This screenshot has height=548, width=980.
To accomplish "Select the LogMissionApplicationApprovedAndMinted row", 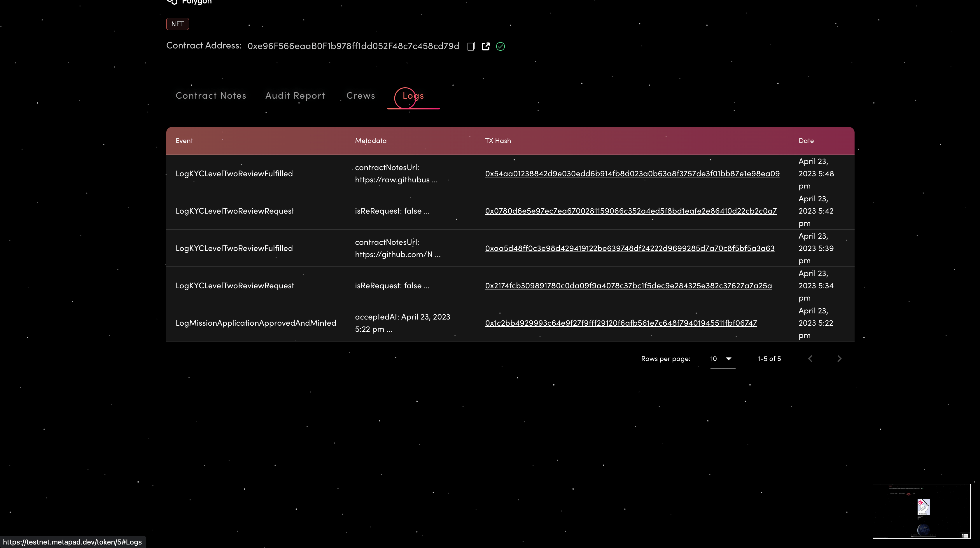I will [256, 323].
